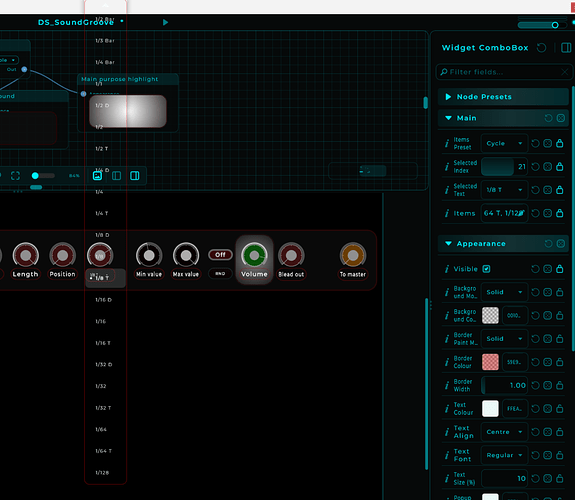Image resolution: width=575 pixels, height=500 pixels.
Task: Toggle the lock on Text Size
Action: tap(560, 478)
